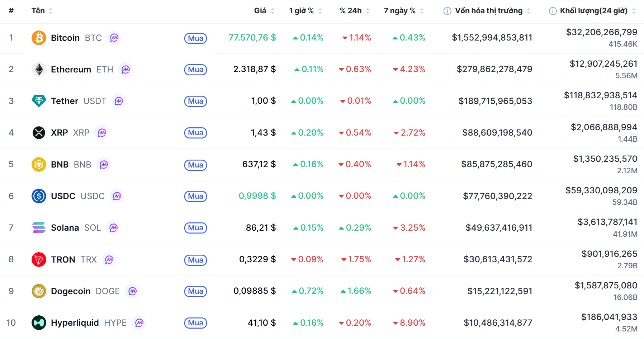644x339 pixels.
Task: Click Mua button for Ethereum
Action: 195,70
